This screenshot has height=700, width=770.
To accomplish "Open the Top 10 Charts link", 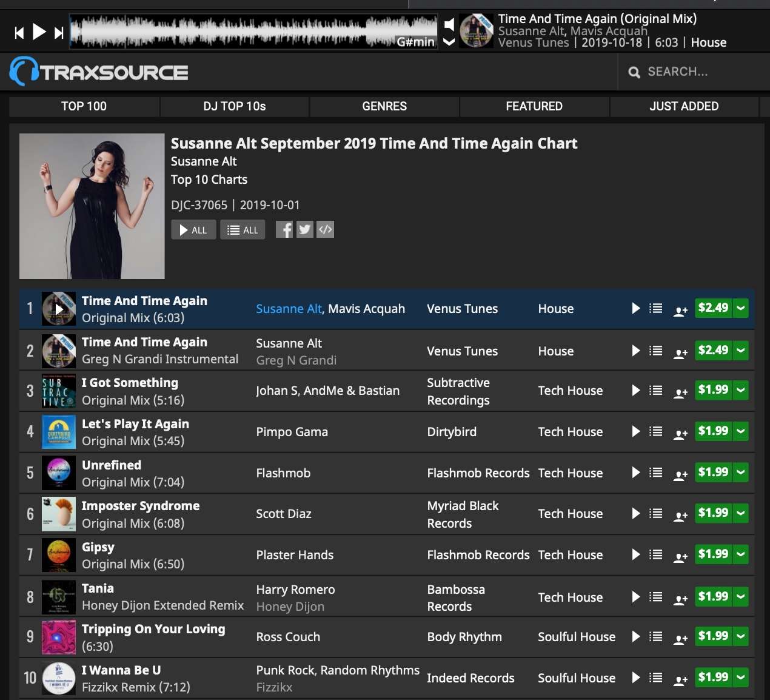I will pos(209,180).
